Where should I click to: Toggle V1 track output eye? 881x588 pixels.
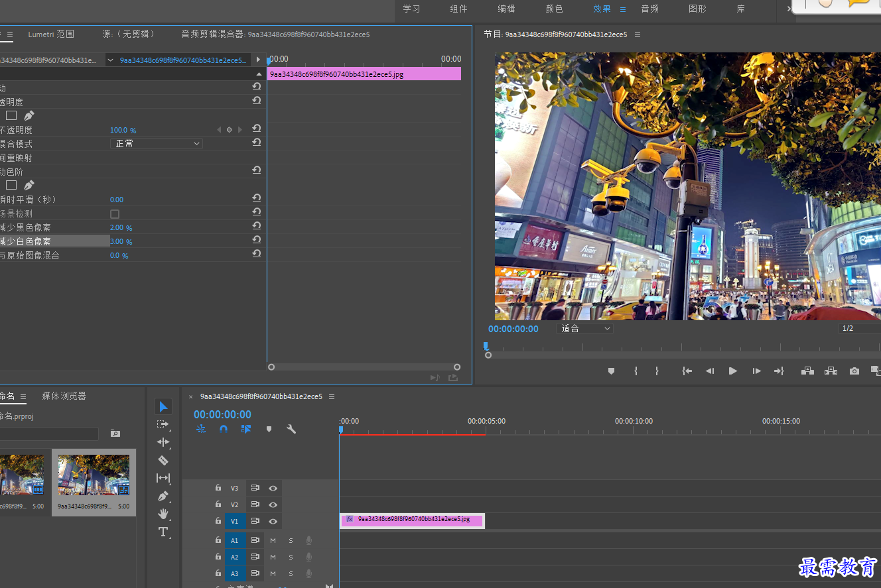click(273, 521)
